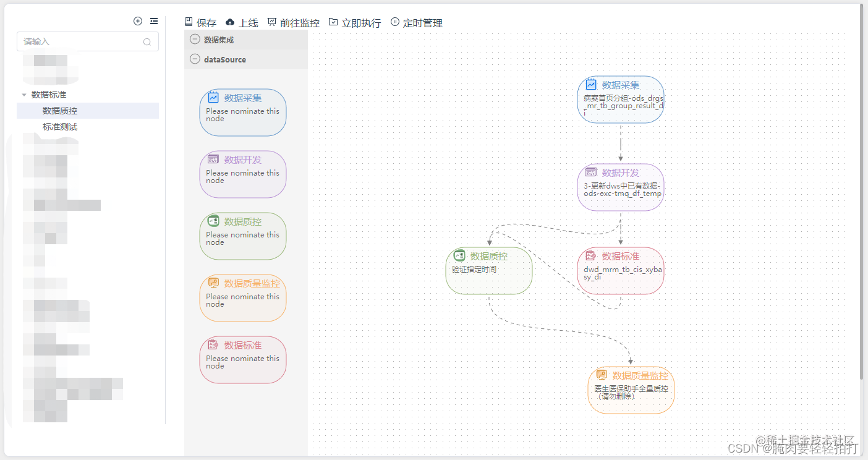The width and height of the screenshot is (868, 460).
Task: Click the clock icon before 定时管理
Action: 395,22
